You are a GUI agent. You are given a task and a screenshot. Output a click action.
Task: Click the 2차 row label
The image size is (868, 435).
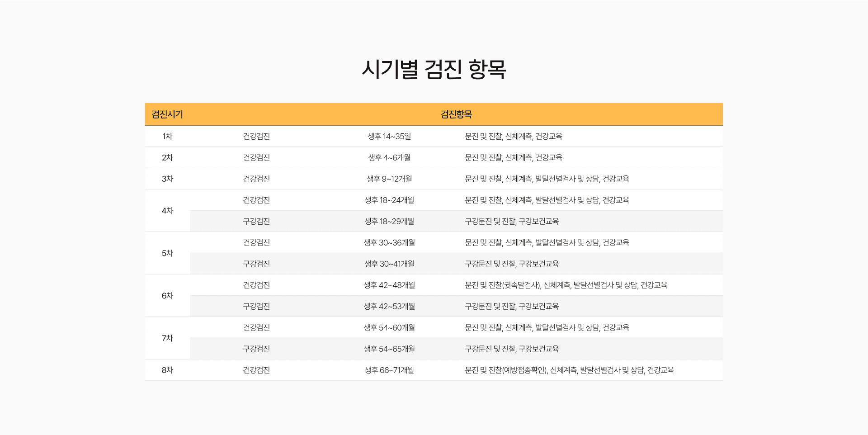click(167, 157)
